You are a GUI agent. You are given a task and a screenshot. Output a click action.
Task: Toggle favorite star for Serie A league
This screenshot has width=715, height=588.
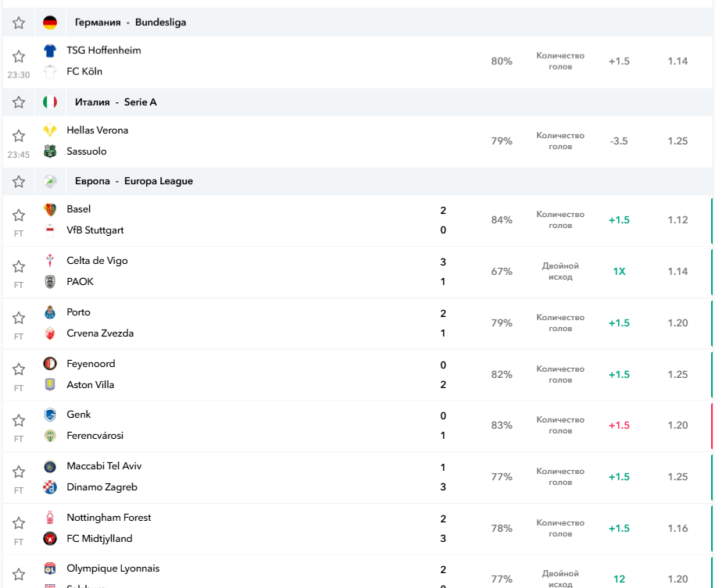[x=19, y=102]
